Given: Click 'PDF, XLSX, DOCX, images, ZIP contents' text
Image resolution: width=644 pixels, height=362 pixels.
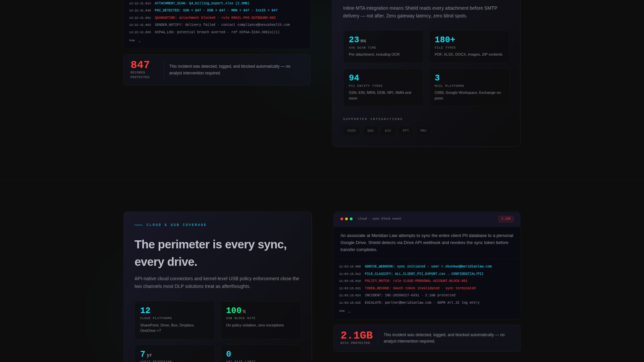Looking at the screenshot, I should tap(469, 54).
